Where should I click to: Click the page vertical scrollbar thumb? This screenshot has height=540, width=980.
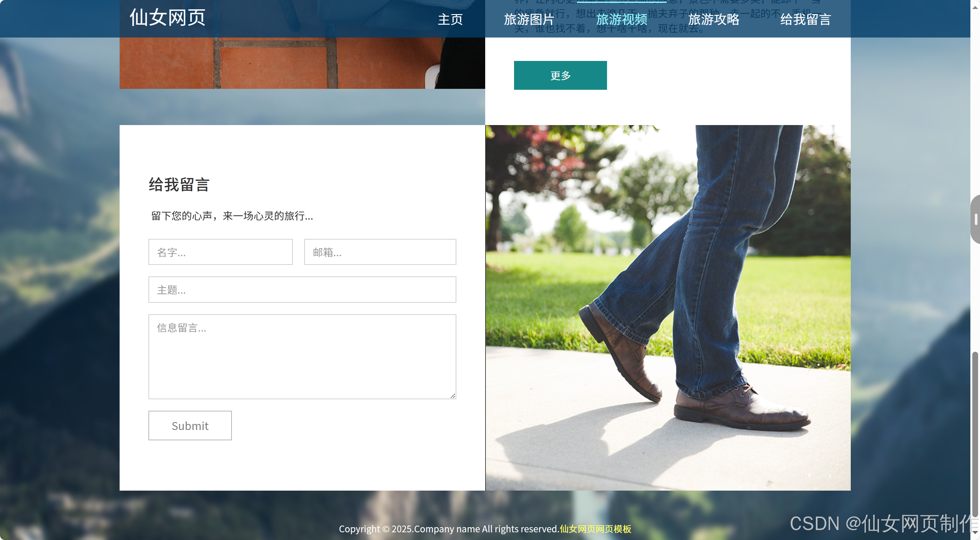(x=975, y=434)
